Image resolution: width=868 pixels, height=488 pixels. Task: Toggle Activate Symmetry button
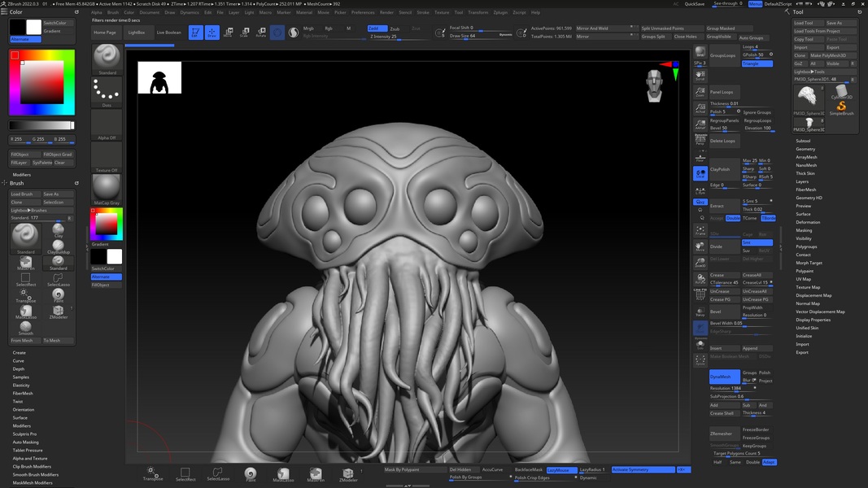(642, 469)
